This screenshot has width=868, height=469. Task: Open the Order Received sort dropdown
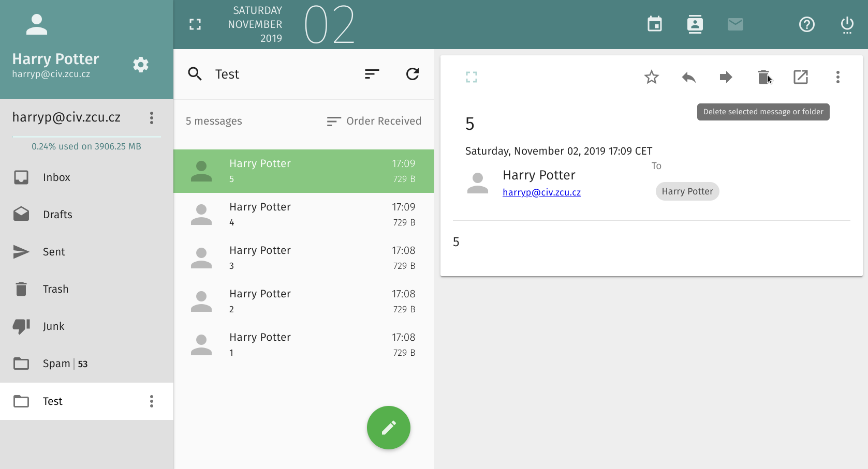pos(374,121)
